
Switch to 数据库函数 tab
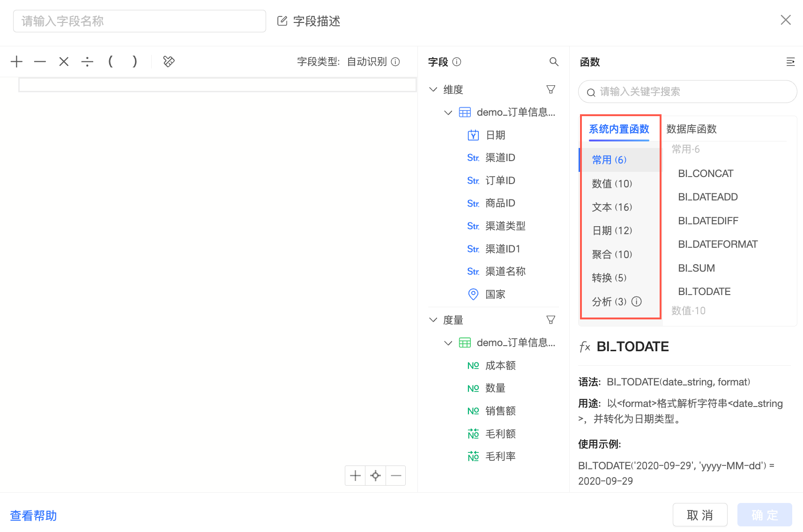tap(691, 129)
